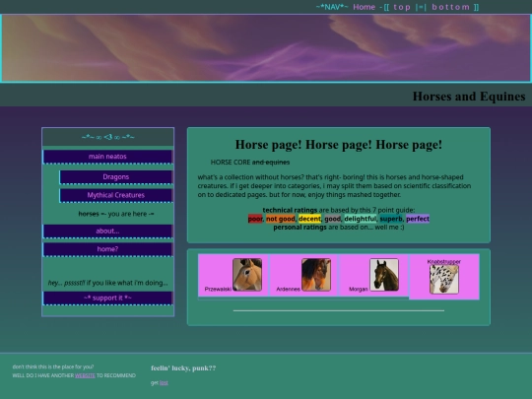Go to the Dragons page

point(116,176)
